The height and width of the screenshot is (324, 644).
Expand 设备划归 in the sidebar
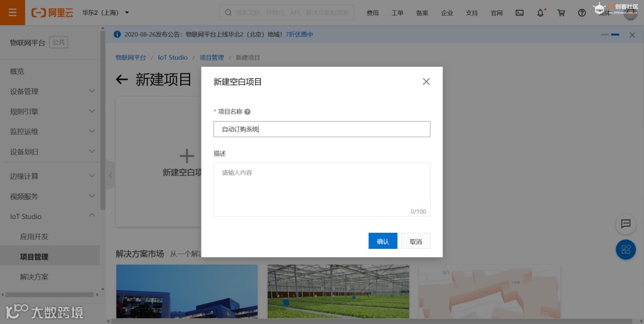click(49, 152)
